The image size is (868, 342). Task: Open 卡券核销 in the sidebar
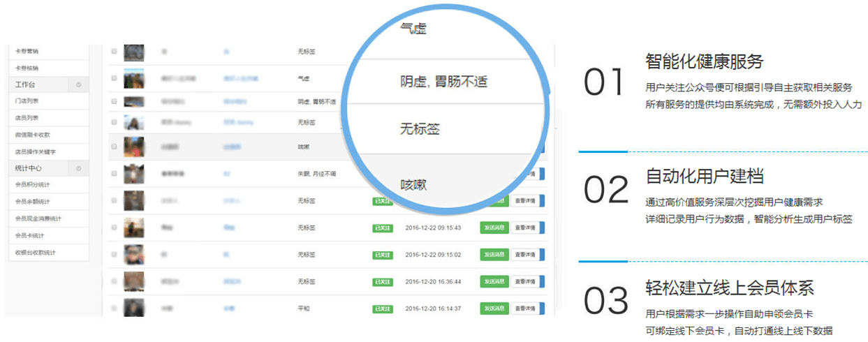pos(27,68)
